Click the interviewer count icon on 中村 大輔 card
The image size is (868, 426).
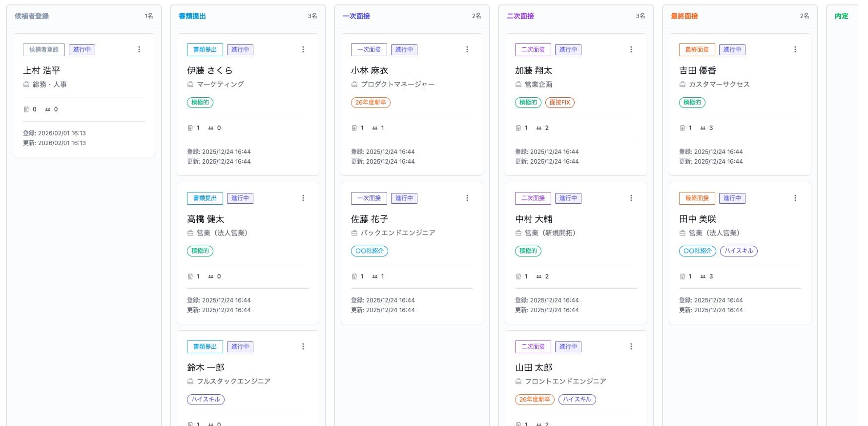pos(539,277)
